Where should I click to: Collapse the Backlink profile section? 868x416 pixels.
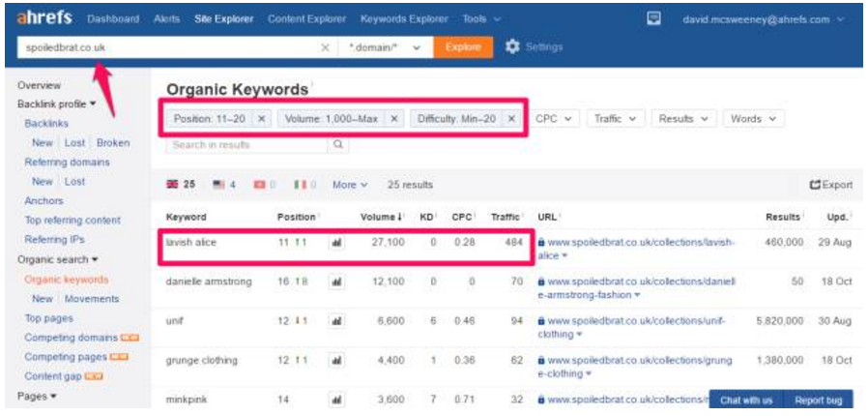[56, 104]
